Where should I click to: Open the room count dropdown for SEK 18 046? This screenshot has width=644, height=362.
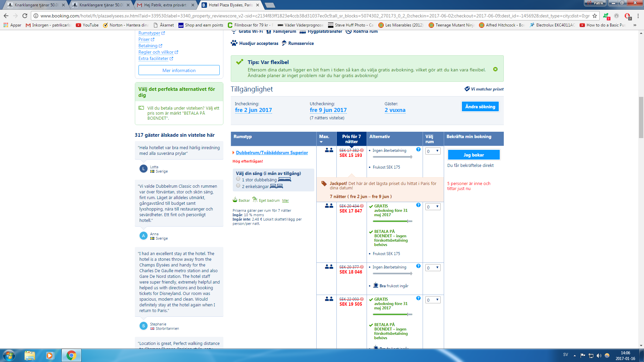click(433, 268)
